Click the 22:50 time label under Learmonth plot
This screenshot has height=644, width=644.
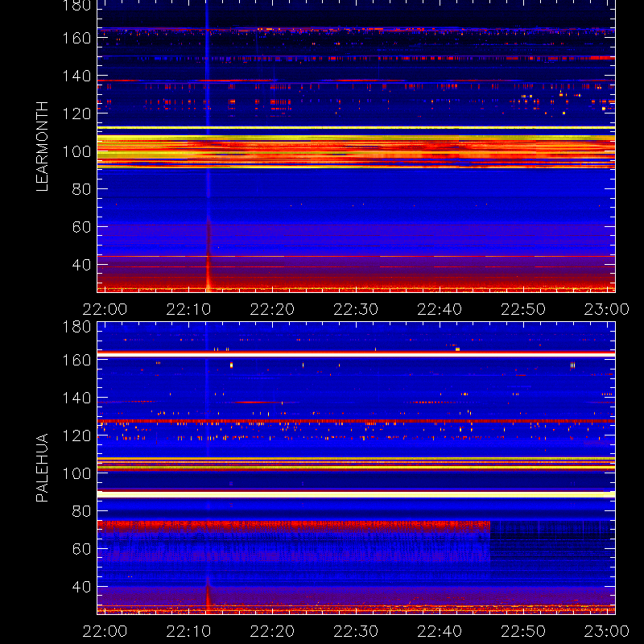tap(523, 309)
